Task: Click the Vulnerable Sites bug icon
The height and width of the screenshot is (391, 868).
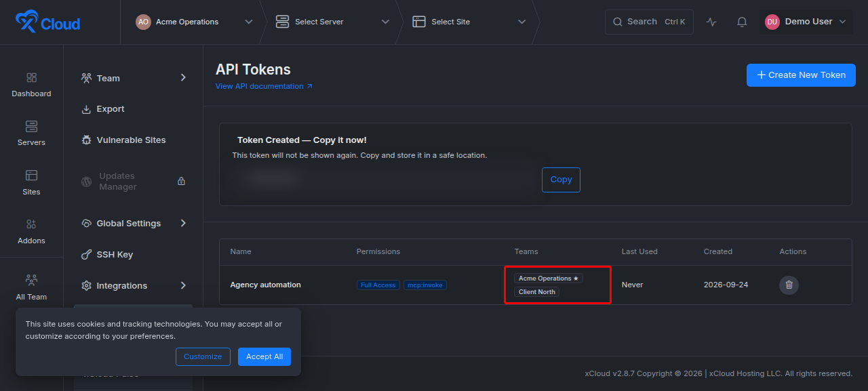Action: click(x=86, y=140)
